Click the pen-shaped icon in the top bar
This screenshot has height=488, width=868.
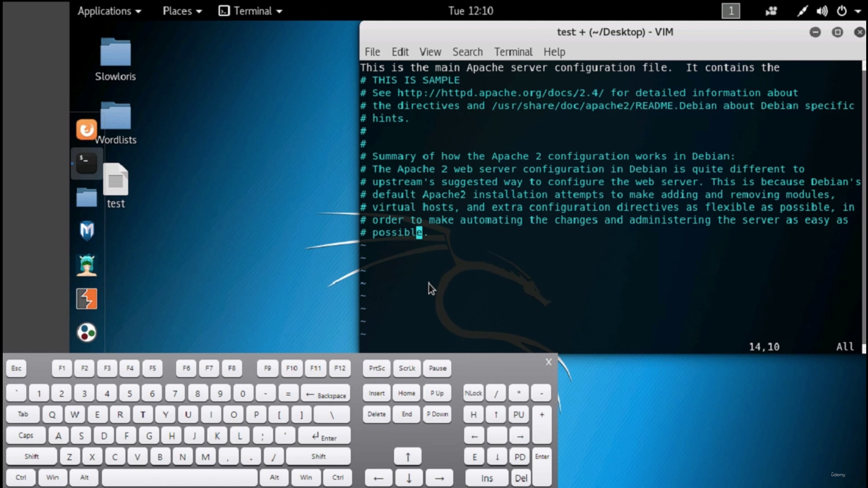802,11
